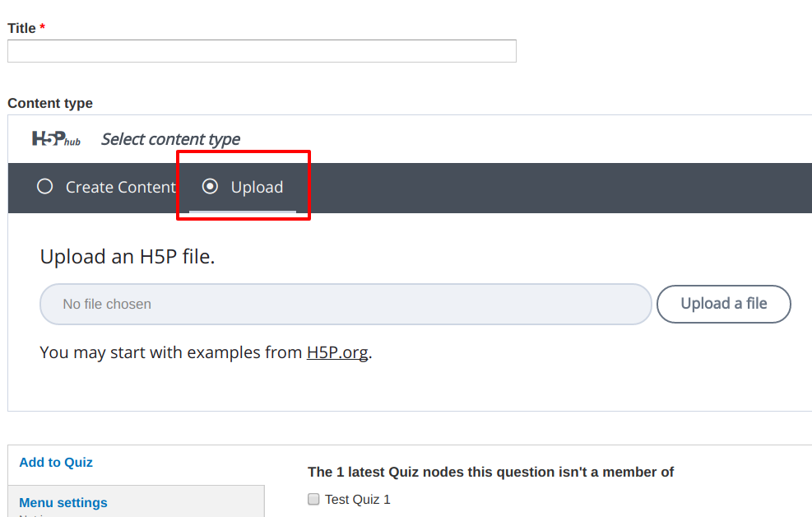Screen dimensions: 812x517
Task: Click the No file chosen field
Action: [346, 304]
